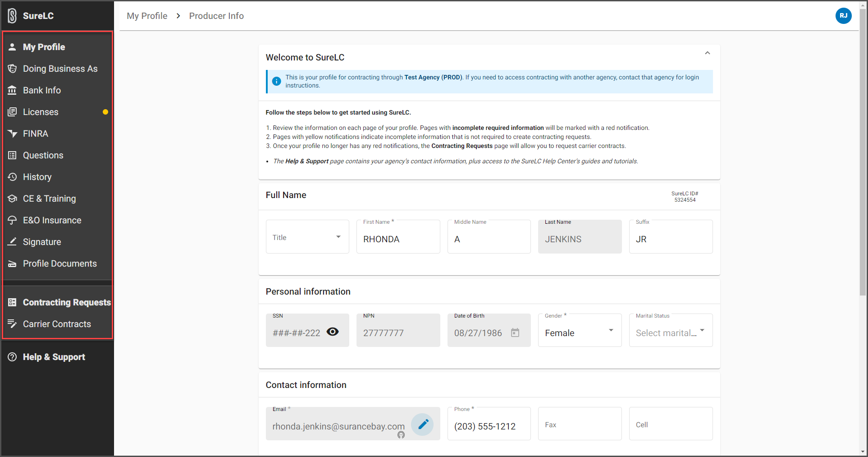Click the Last Name field showing JENKINS
The height and width of the screenshot is (457, 868).
pyautogui.click(x=580, y=237)
